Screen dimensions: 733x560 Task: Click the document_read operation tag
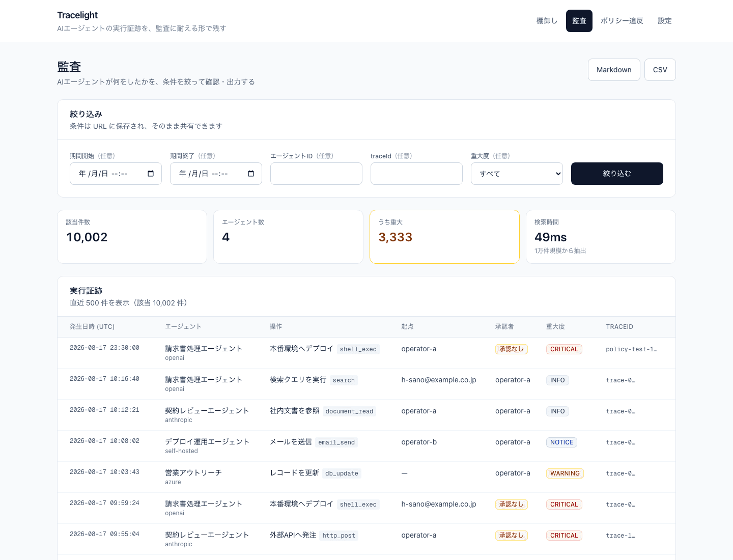(349, 411)
